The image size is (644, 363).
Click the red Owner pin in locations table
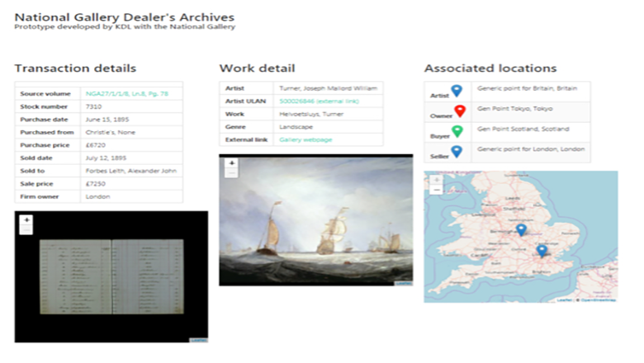pyautogui.click(x=460, y=111)
